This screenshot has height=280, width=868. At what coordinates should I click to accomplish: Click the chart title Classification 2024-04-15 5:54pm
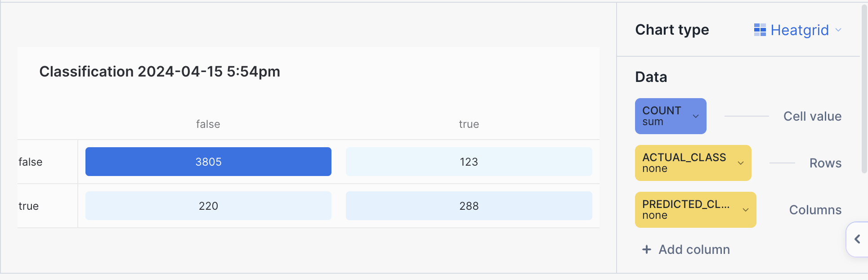pyautogui.click(x=160, y=72)
